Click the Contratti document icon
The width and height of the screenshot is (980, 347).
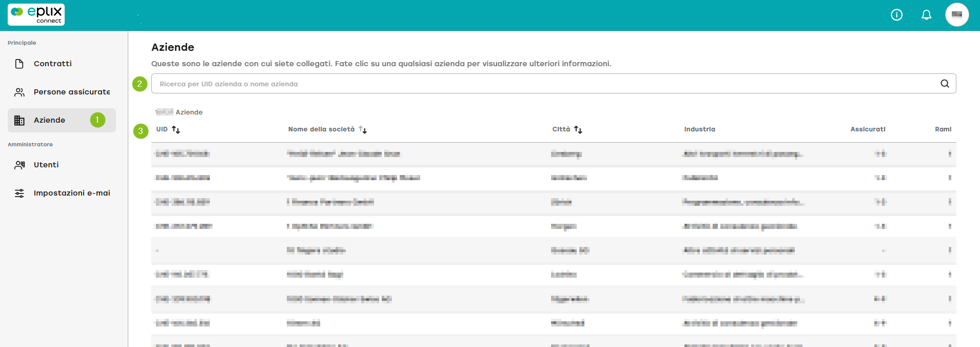tap(19, 64)
